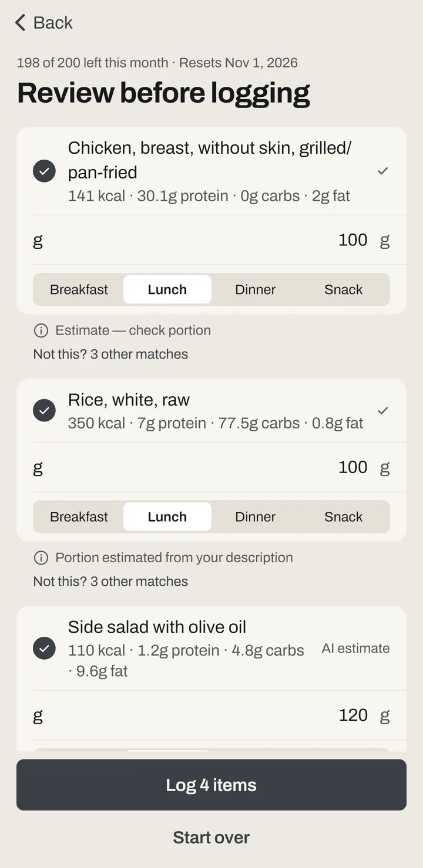Deselect the Rice, white, raw checkbox
Image resolution: width=423 pixels, height=868 pixels.
pyautogui.click(x=44, y=410)
